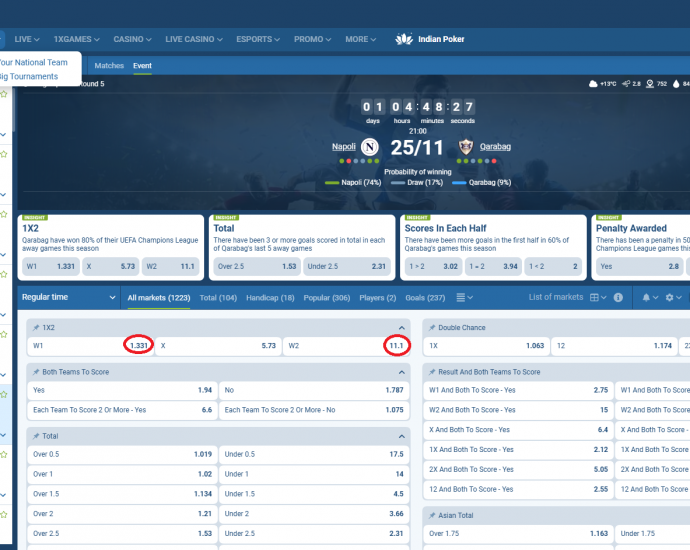690x550 pixels.
Task: Pin the Asian Total market
Action: pos(432,515)
